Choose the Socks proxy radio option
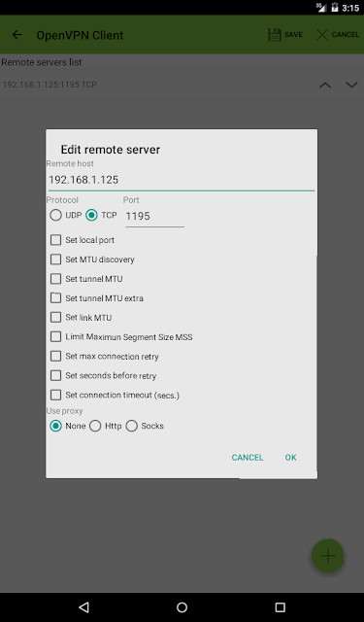364x622 pixels. pos(131,426)
